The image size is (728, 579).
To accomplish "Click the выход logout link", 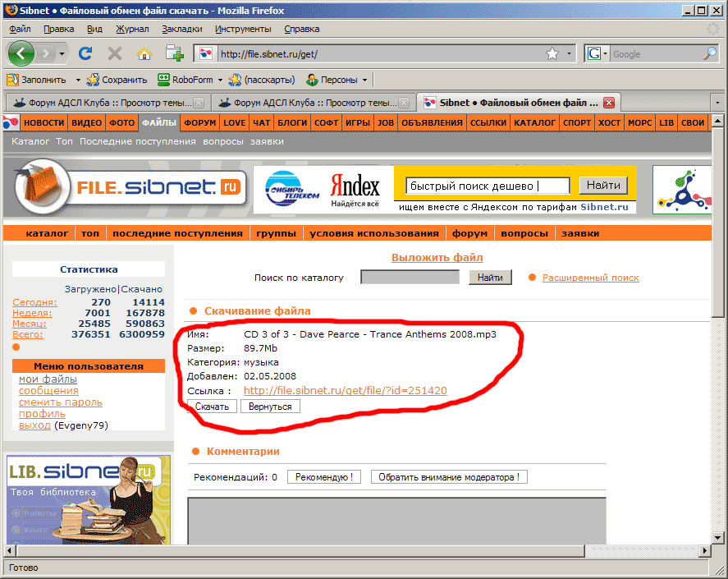I will pos(34,425).
